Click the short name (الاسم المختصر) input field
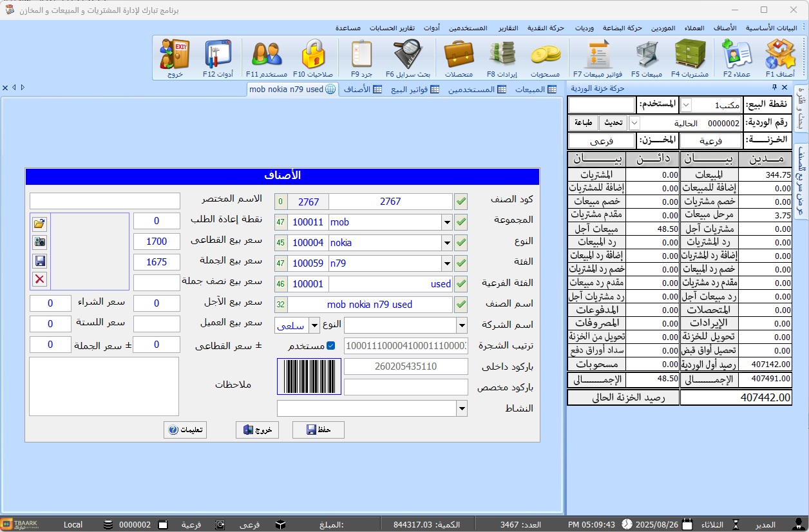Image resolution: width=809 pixels, height=532 pixels. click(105, 201)
